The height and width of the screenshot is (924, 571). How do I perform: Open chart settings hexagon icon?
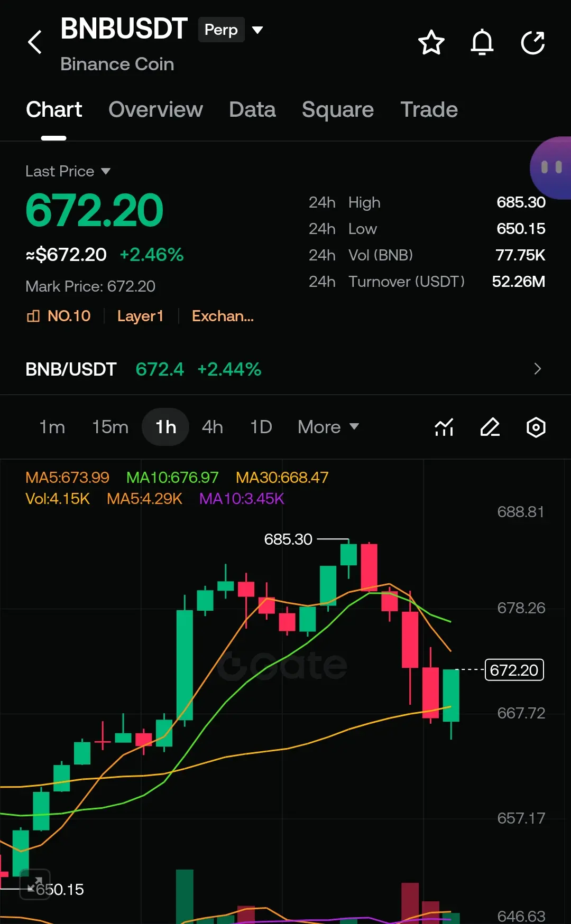click(536, 427)
